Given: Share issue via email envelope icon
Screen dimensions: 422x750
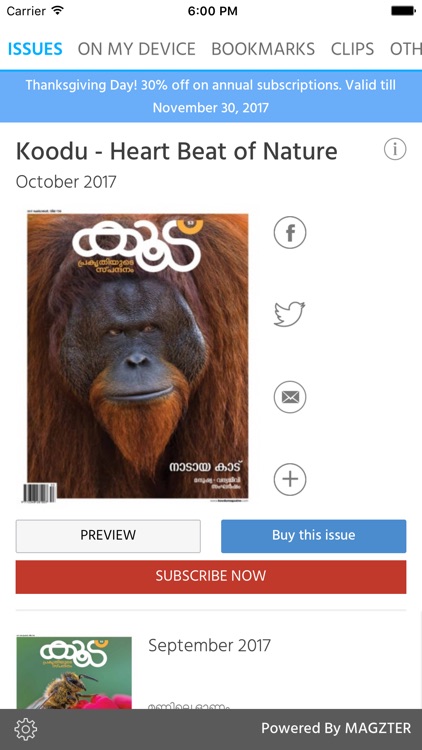Looking at the screenshot, I should click(290, 397).
